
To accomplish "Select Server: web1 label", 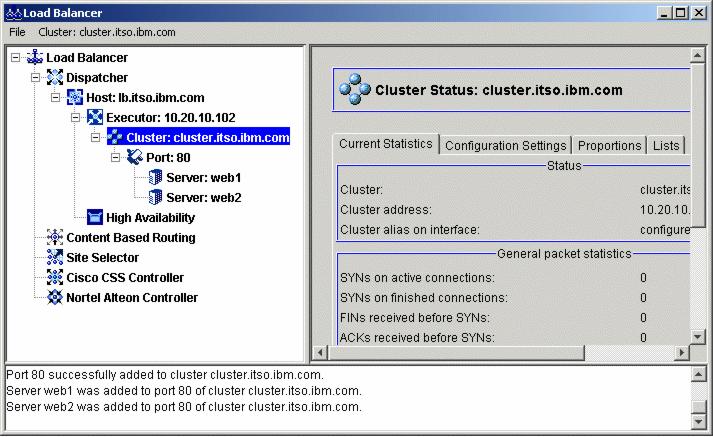I will [x=204, y=178].
